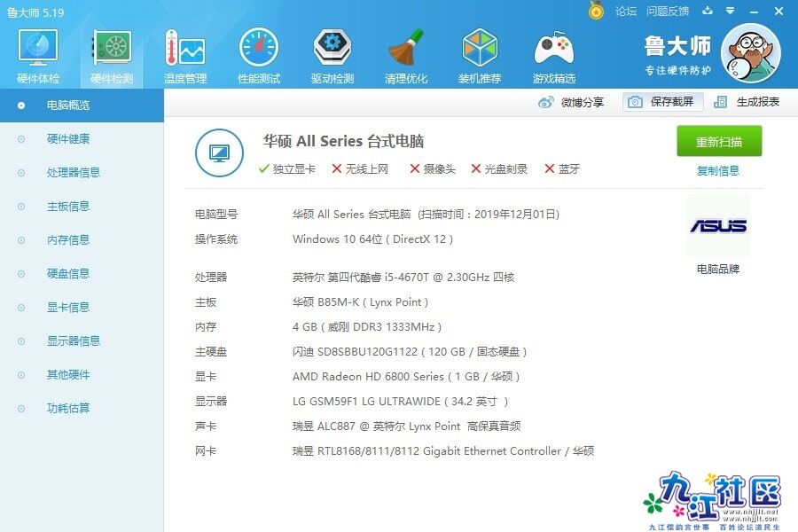This screenshot has height=532, width=798.
Task: Select 温度管理 temperature management icon
Action: (x=185, y=55)
